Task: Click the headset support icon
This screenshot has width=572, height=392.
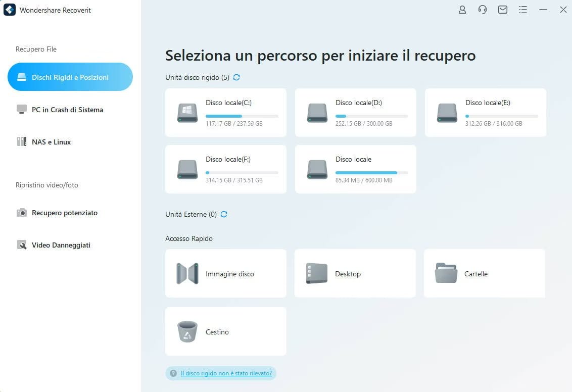Action: coord(482,10)
